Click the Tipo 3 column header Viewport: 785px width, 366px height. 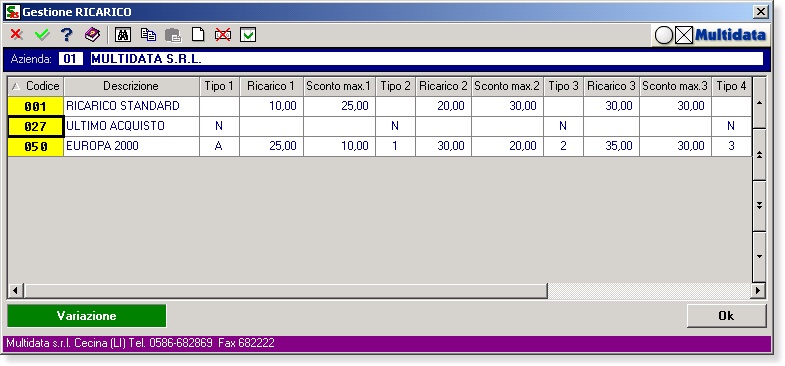[564, 86]
